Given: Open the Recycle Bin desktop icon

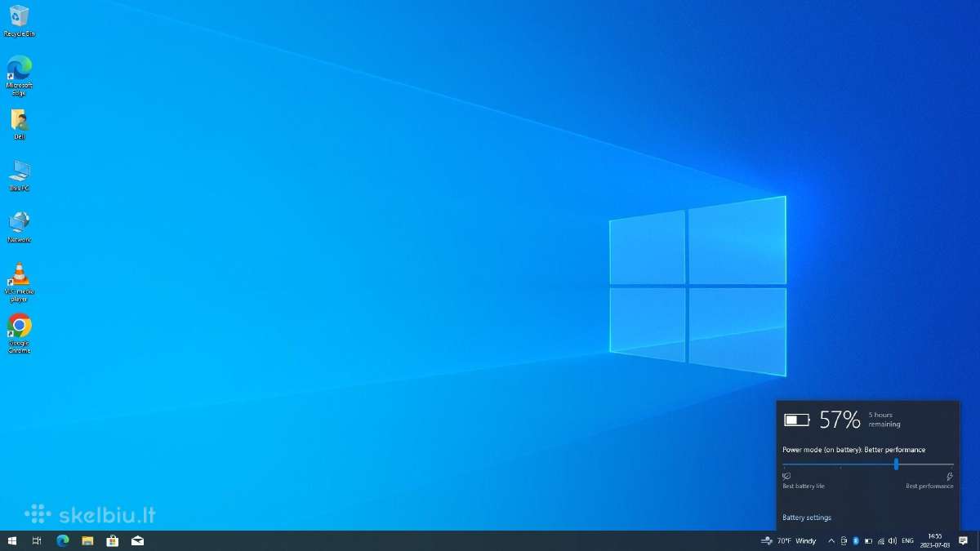Looking at the screenshot, I should pyautogui.click(x=19, y=21).
